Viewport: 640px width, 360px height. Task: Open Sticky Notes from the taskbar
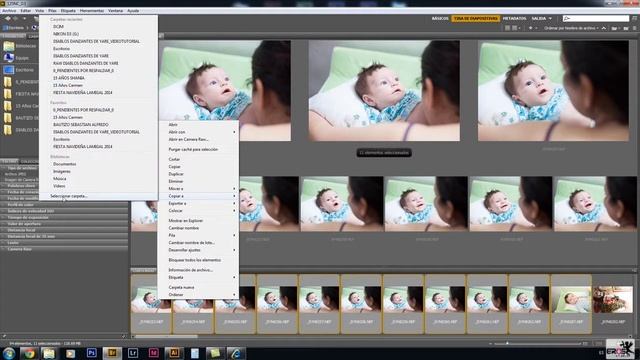pyautogui.click(x=215, y=353)
